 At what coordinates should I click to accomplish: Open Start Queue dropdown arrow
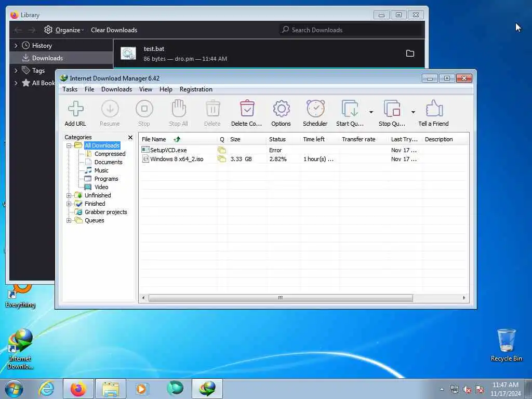click(x=371, y=112)
